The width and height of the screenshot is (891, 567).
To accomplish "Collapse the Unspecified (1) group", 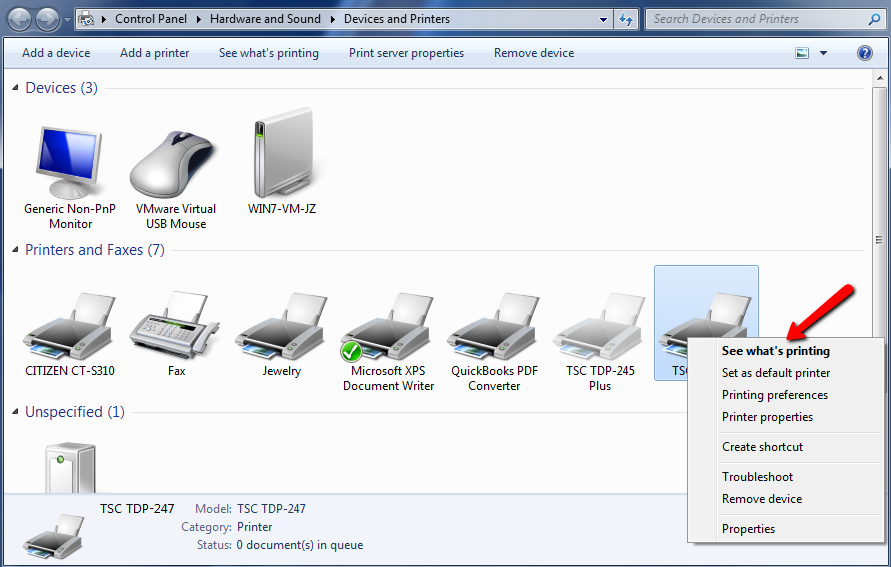I will click(15, 411).
